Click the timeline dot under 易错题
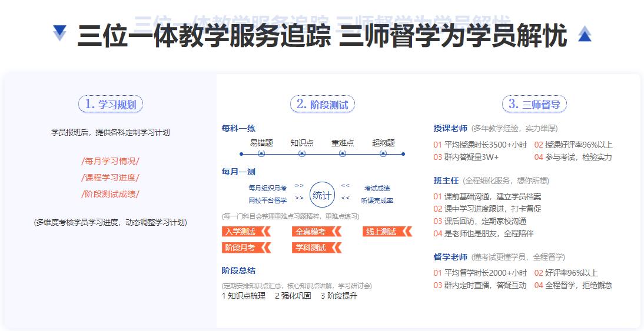The width and height of the screenshot is (644, 331). (261, 154)
